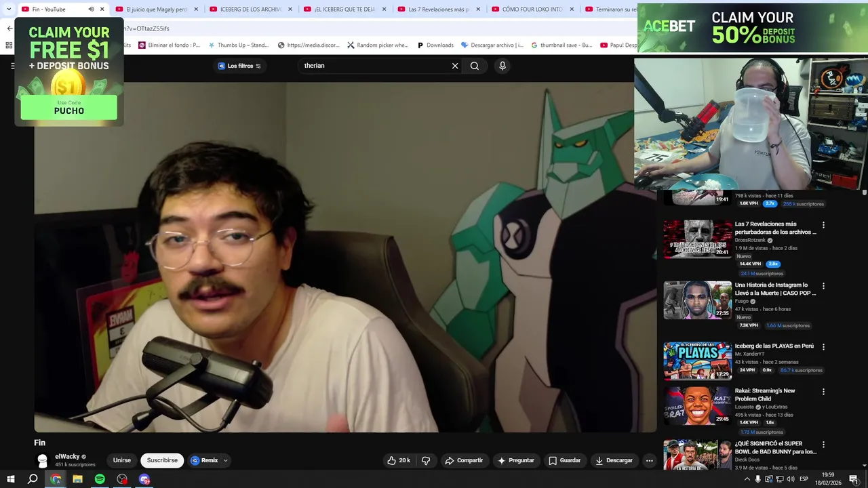Viewport: 868px width, 488px height.
Task: Subscribe to elWacky with Suscribirse
Action: pos(162,460)
